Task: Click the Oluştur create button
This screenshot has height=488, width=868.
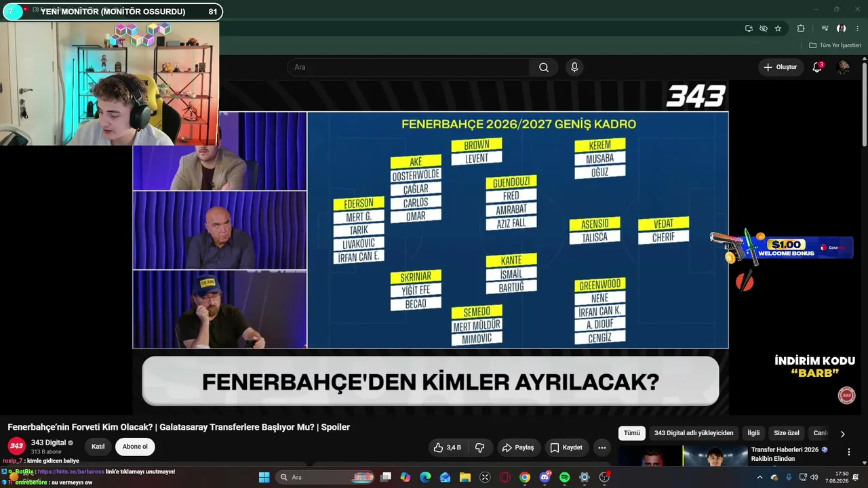Action: tap(781, 67)
